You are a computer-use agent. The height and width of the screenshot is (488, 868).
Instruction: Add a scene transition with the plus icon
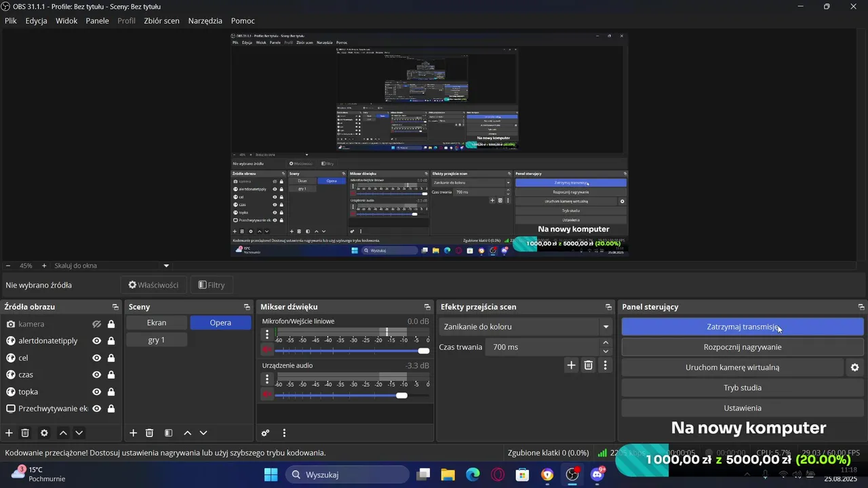coord(571,365)
